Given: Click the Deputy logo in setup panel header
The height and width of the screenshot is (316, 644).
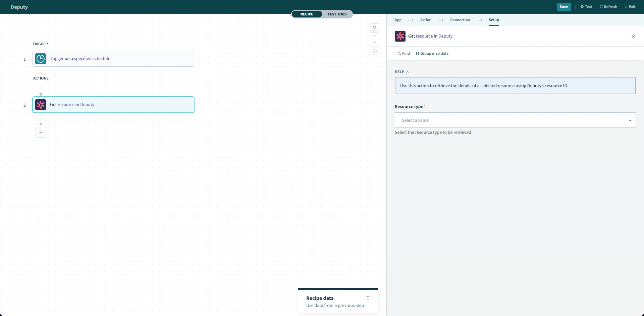Looking at the screenshot, I should click(400, 36).
